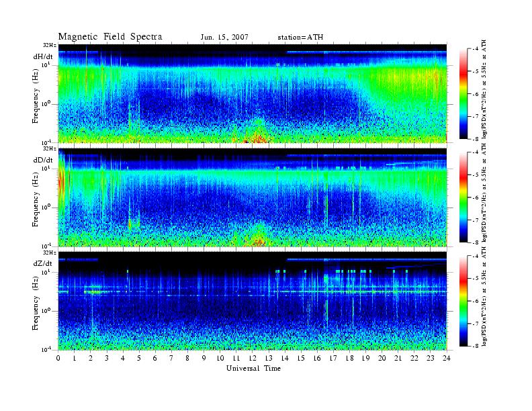The height and width of the screenshot is (411, 532).
Task: Click the color scale bar beside dD/dt panel
Action: pos(463,197)
